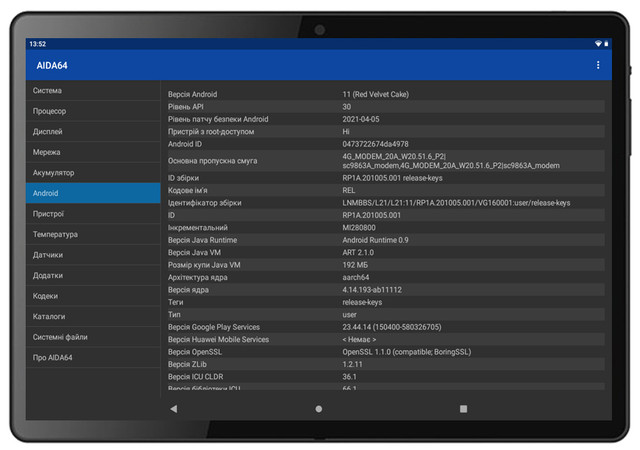Tap the Wi-Fi status bar icon
Image resolution: width=640 pixels, height=450 pixels.
click(x=597, y=44)
